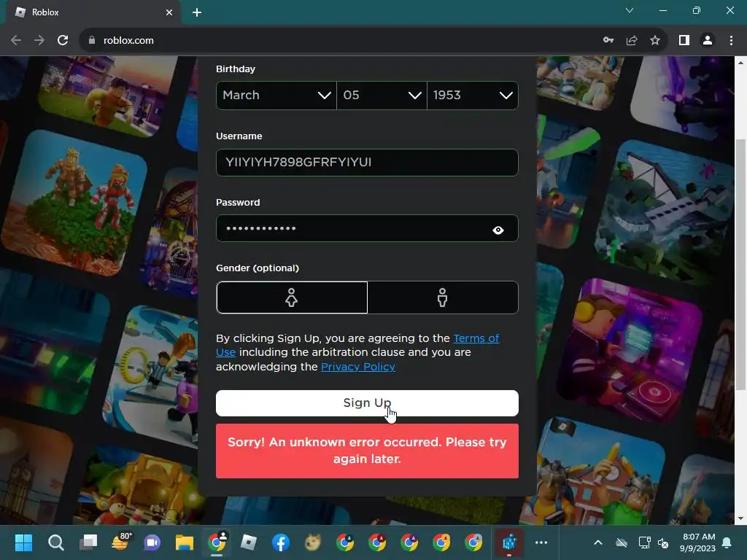The width and height of the screenshot is (747, 560).
Task: Click the DJ character game thumbnail
Action: tap(630, 351)
